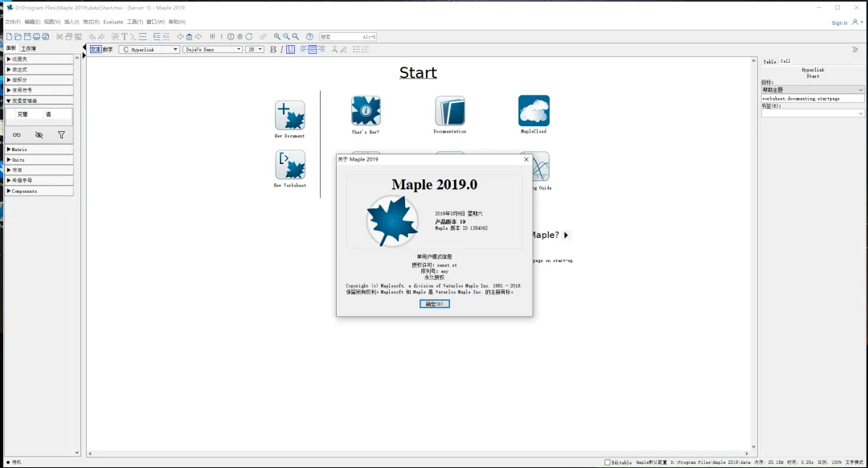Save the document via toolbar

(x=27, y=36)
